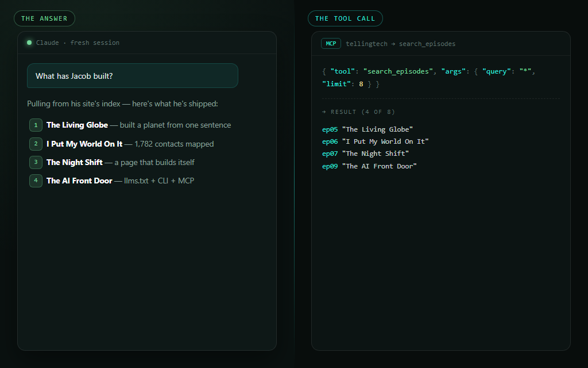Click the number 3 badge for The Night Shift
The height and width of the screenshot is (368, 588).
tap(36, 162)
